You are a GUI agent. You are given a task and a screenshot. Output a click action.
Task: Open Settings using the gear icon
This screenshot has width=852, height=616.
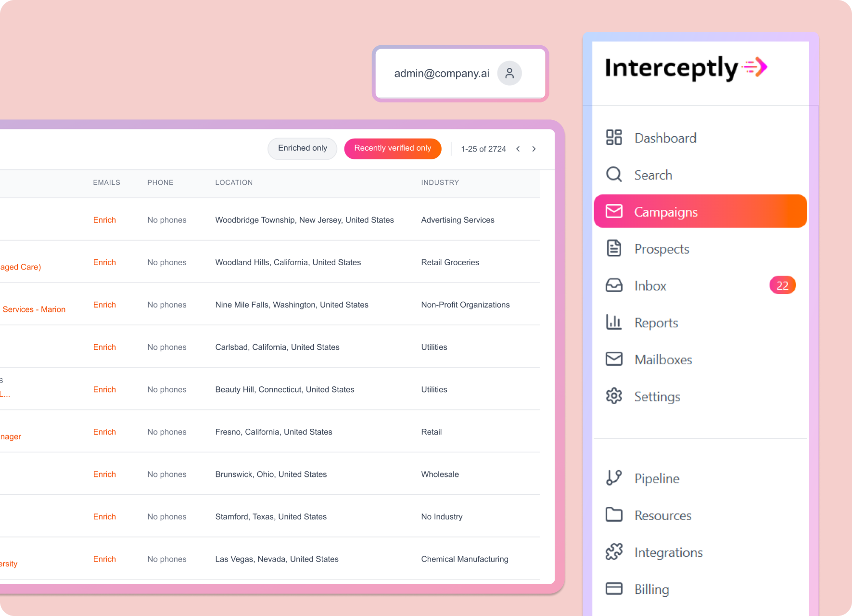614,396
